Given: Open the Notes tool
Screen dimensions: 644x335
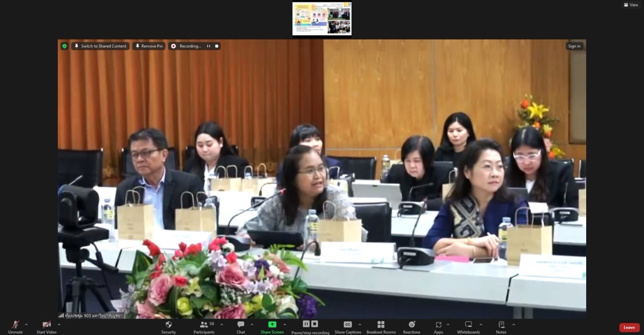Looking at the screenshot, I should pyautogui.click(x=501, y=326).
